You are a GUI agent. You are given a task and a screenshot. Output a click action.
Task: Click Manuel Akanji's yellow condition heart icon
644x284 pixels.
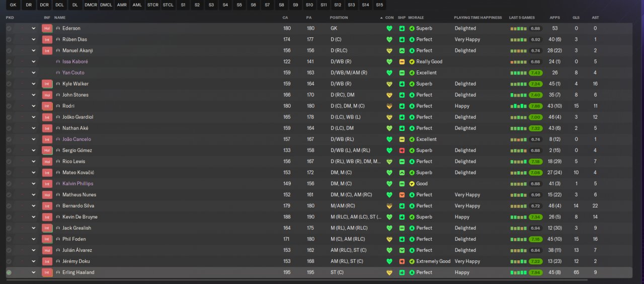click(389, 50)
